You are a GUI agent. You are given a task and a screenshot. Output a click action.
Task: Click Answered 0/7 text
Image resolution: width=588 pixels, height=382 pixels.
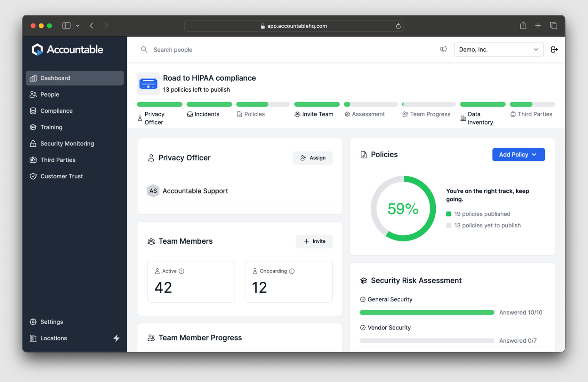coord(518,341)
